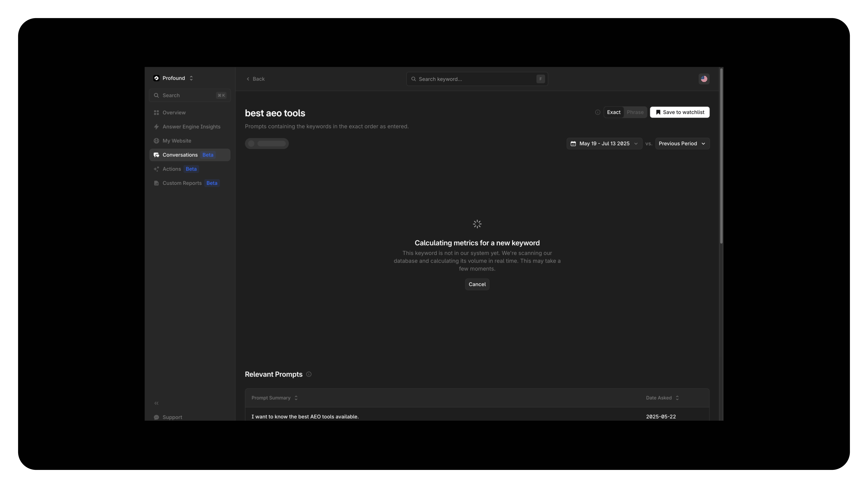Open Custom Reports section
The height and width of the screenshot is (488, 868).
coord(182,183)
